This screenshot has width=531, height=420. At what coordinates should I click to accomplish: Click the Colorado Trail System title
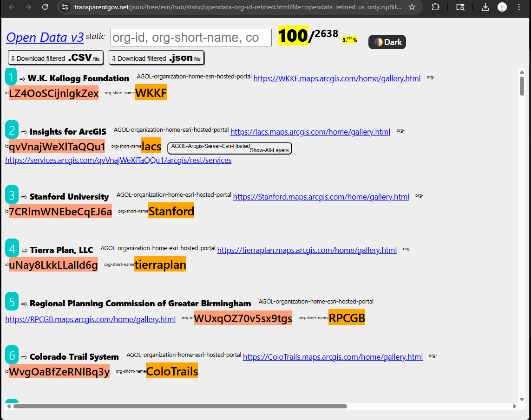point(74,357)
